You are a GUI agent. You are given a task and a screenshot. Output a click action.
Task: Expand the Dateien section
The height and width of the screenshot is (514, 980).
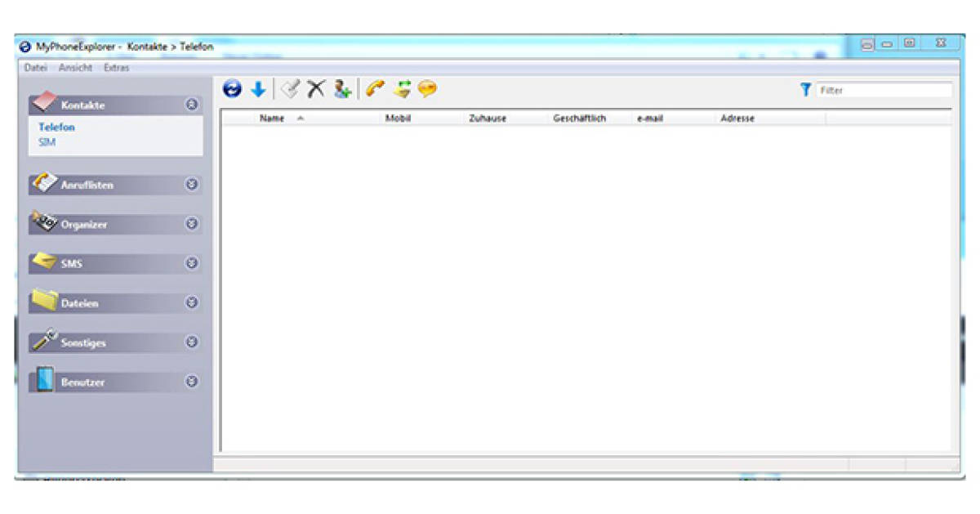193,303
